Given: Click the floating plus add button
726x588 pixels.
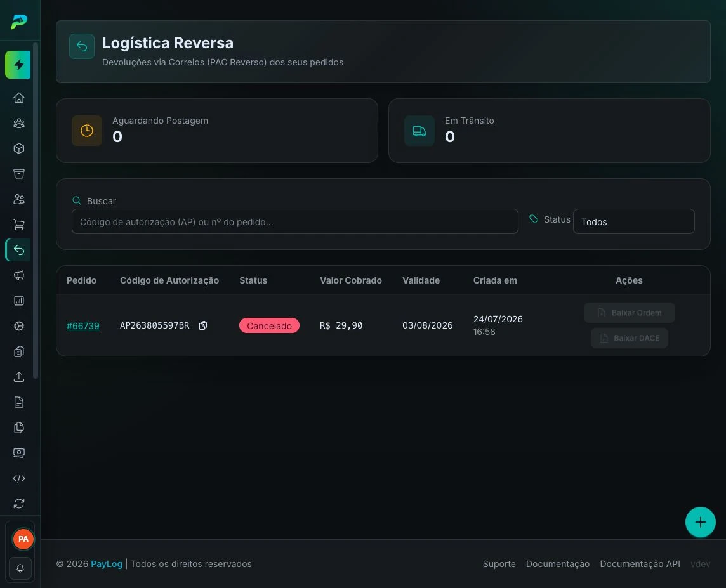Looking at the screenshot, I should pyautogui.click(x=700, y=522).
